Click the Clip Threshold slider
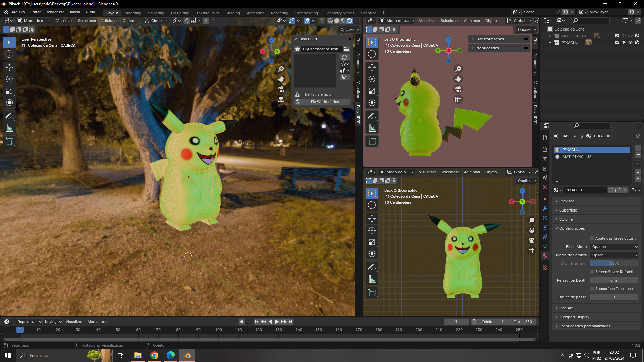 tap(614, 263)
